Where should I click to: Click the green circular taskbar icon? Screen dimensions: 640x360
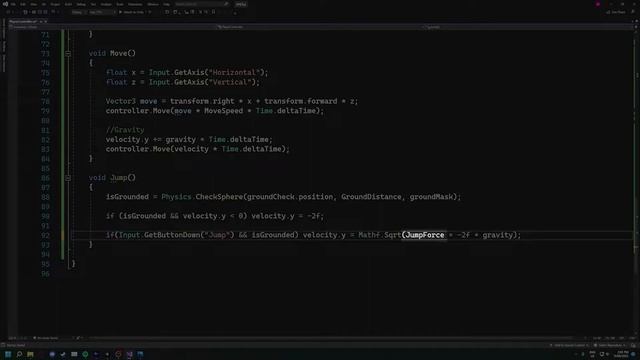point(85,354)
